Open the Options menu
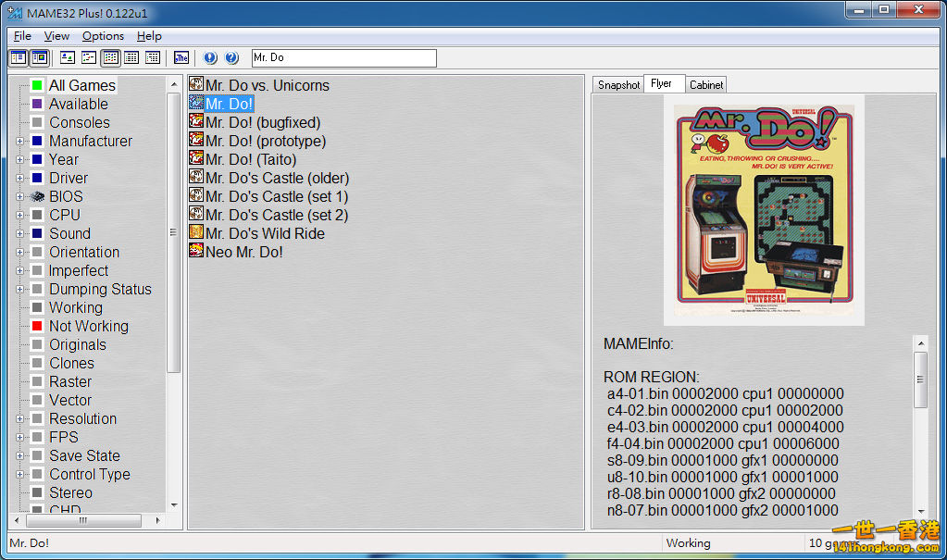Viewport: 947px width, 560px height. (x=102, y=36)
